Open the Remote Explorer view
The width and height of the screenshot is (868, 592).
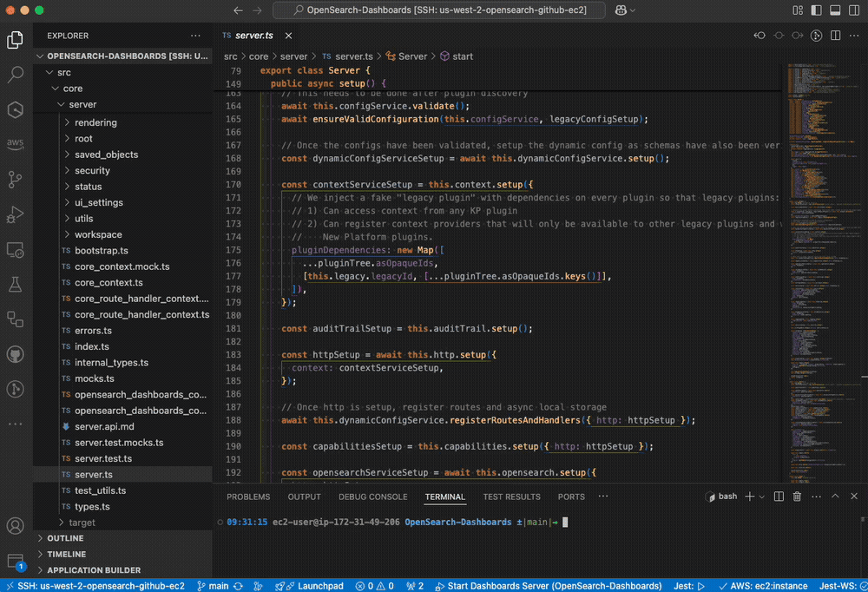(x=15, y=250)
